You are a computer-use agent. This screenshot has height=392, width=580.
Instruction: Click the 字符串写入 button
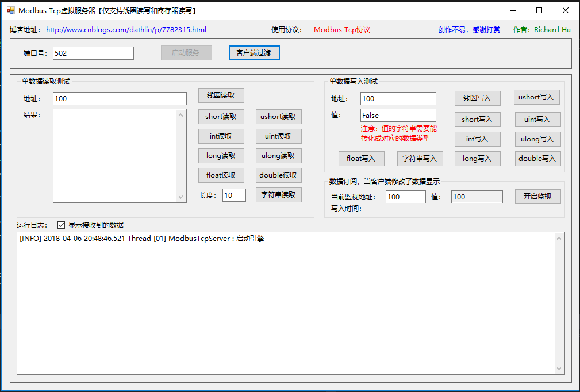point(420,159)
